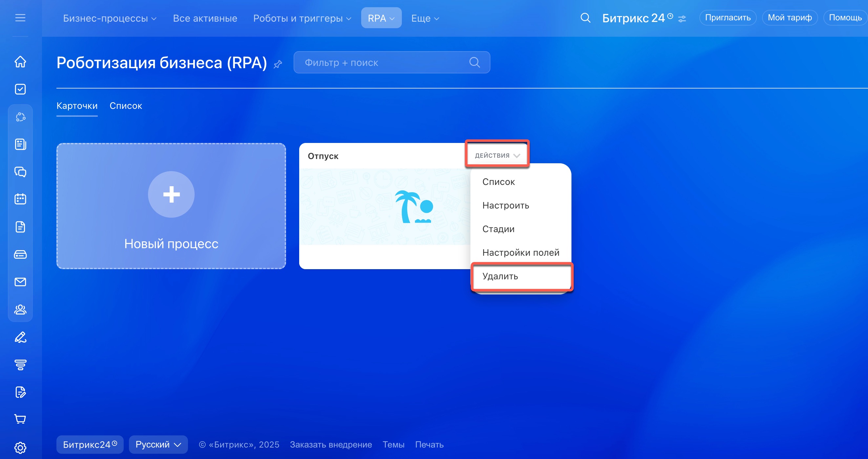
Task: Open the calendar icon in sidebar
Action: point(20,199)
